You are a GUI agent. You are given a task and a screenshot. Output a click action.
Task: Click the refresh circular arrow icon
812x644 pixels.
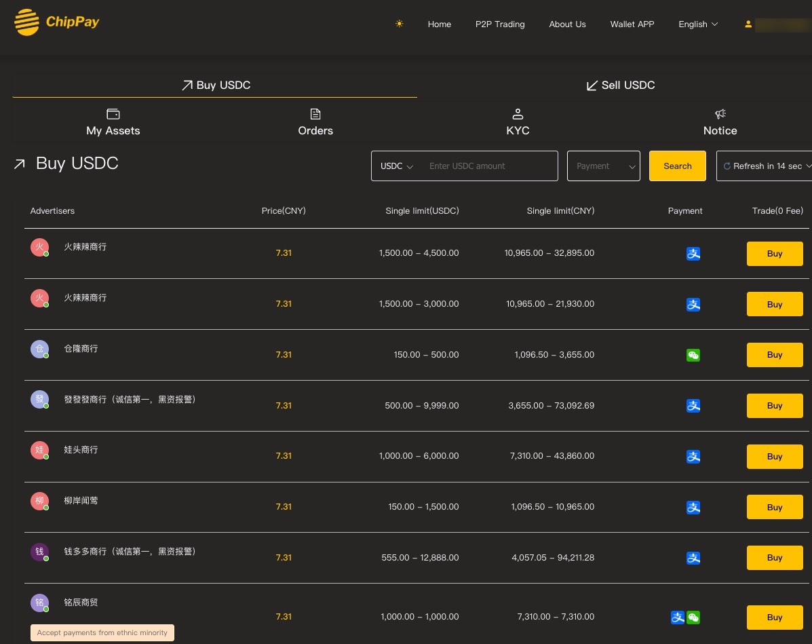[727, 166]
